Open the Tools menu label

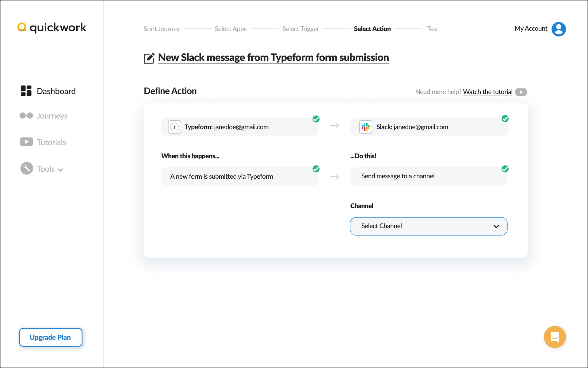tap(46, 169)
